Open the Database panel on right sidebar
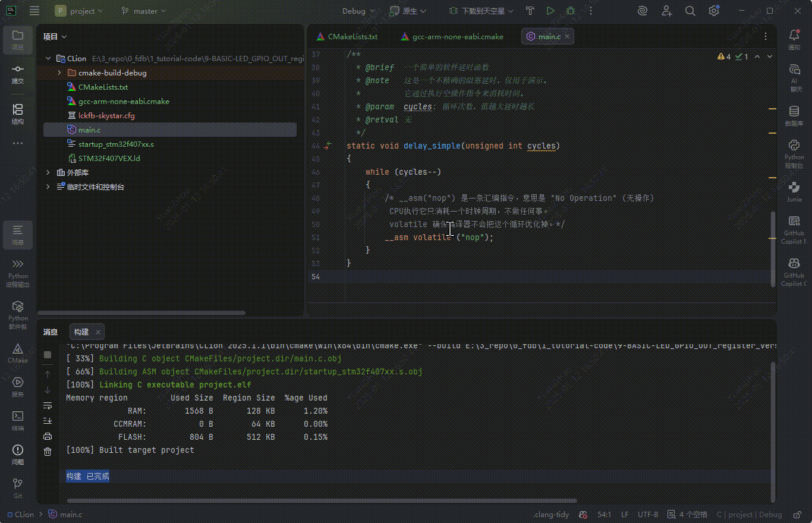 (x=794, y=115)
